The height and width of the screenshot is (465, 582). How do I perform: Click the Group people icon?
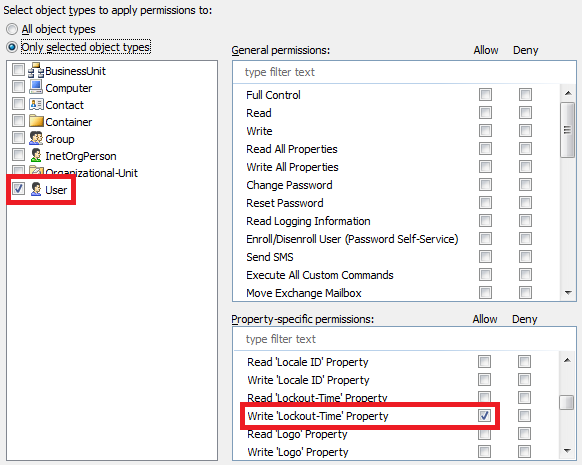click(36, 138)
